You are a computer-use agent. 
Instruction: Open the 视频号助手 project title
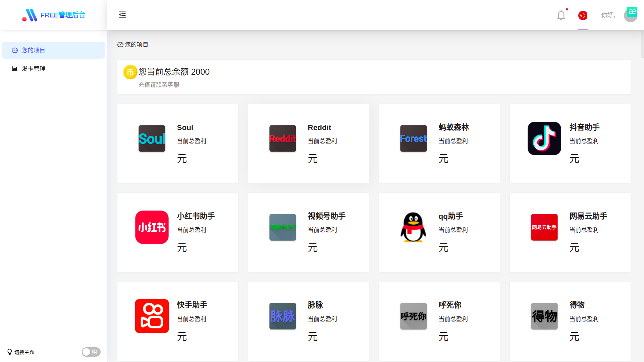327,216
